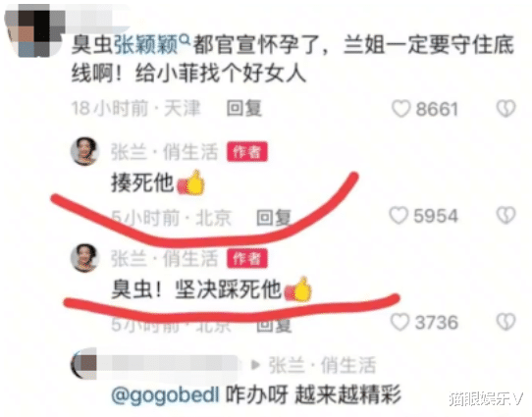
Task: Open 张兰·俏生活 username above 坚决踩死他
Action: coord(164,259)
